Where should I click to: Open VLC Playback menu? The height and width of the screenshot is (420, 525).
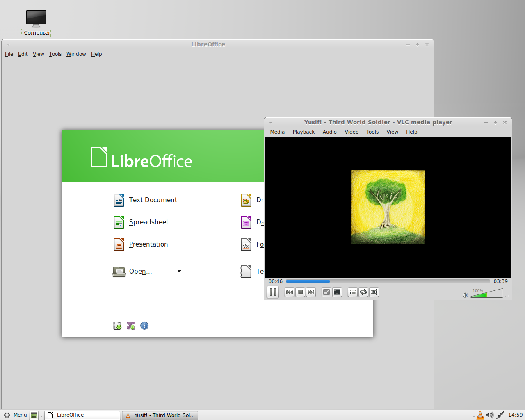pos(304,132)
